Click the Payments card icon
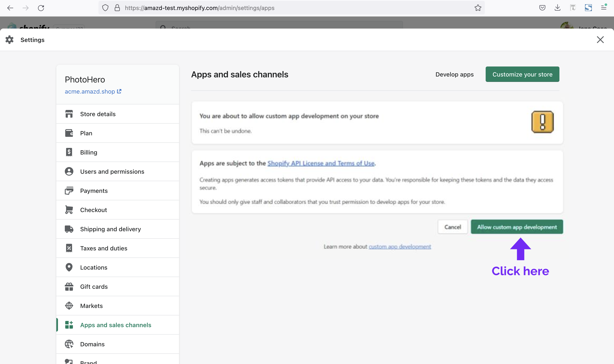The height and width of the screenshot is (364, 614). click(x=69, y=191)
